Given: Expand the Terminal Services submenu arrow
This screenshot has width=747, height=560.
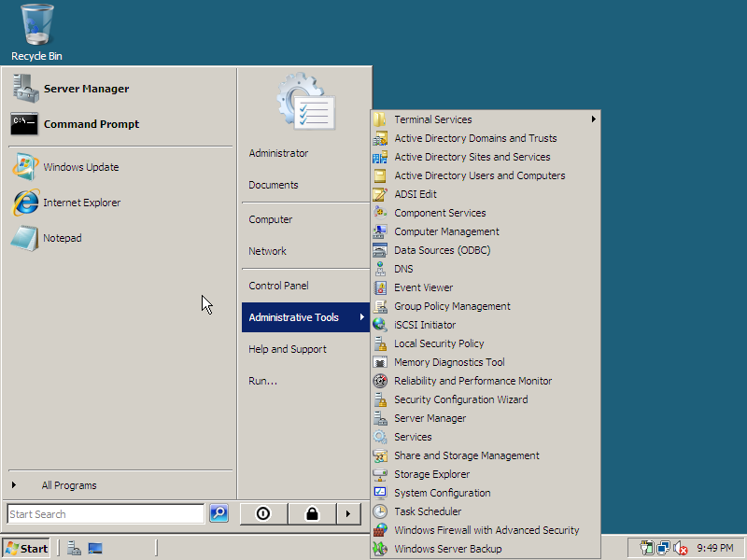Looking at the screenshot, I should coord(593,119).
